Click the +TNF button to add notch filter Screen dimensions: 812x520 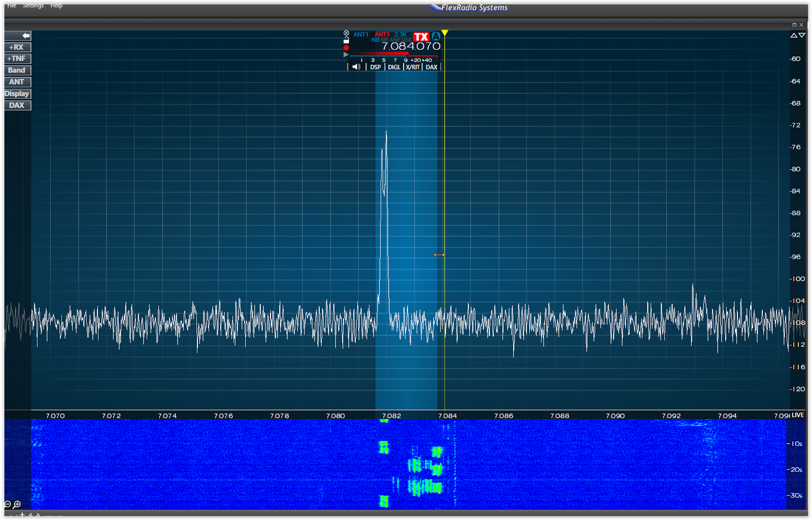(17, 58)
